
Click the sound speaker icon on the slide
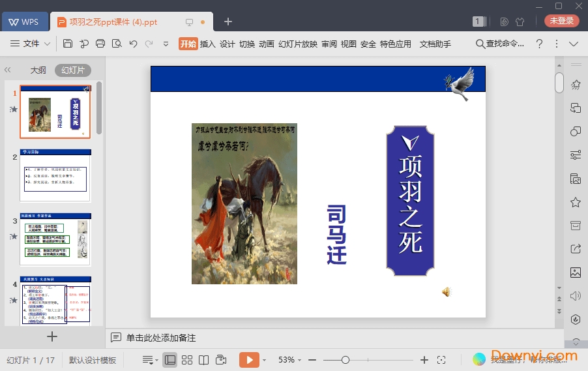click(447, 291)
